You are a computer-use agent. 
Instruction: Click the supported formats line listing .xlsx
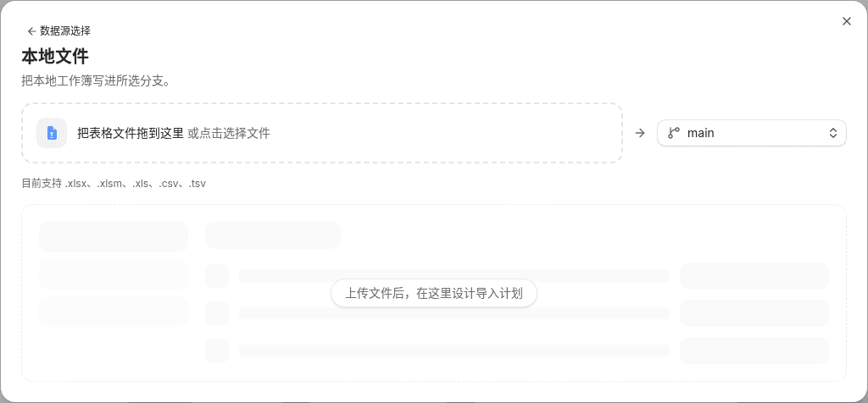[114, 184]
